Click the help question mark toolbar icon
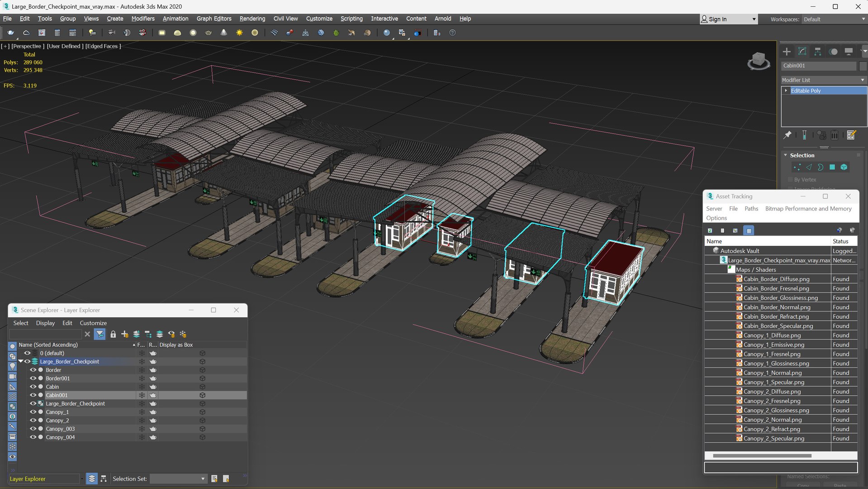868x489 pixels. tap(452, 33)
